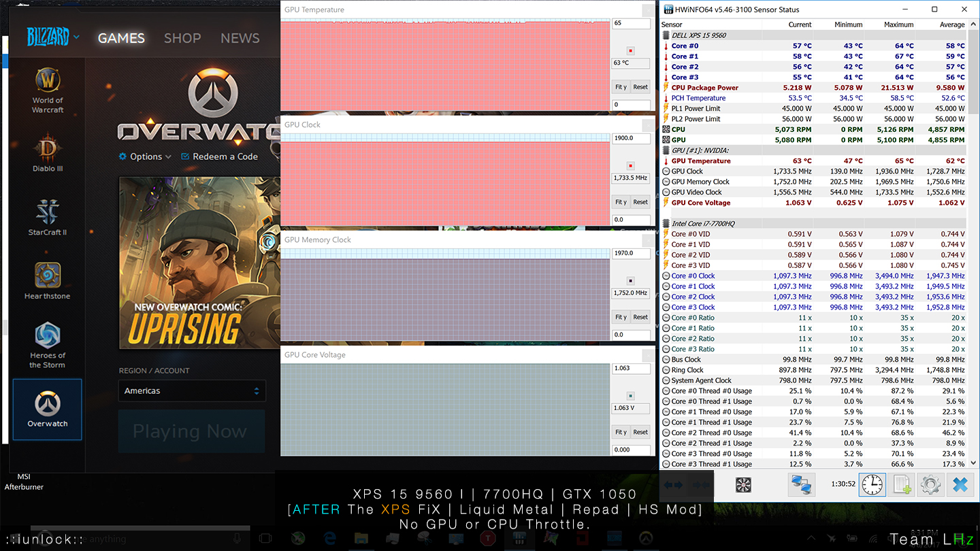Toggle HWiNFO clock timer icon
This screenshot has height=551, width=980.
872,485
